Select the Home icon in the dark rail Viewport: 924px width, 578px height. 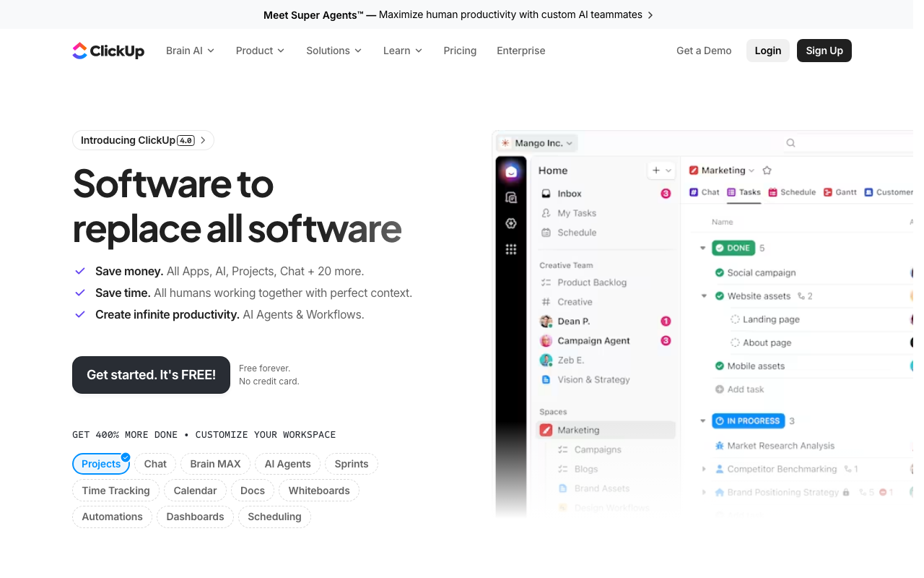[x=511, y=170]
